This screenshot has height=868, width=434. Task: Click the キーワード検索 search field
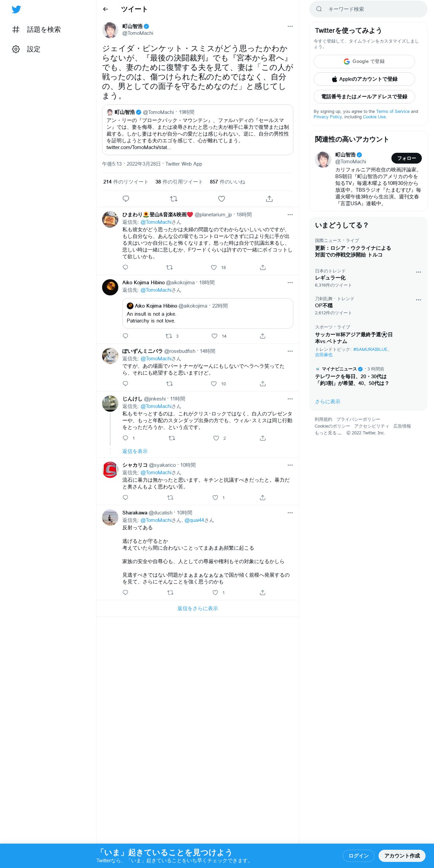coord(368,9)
